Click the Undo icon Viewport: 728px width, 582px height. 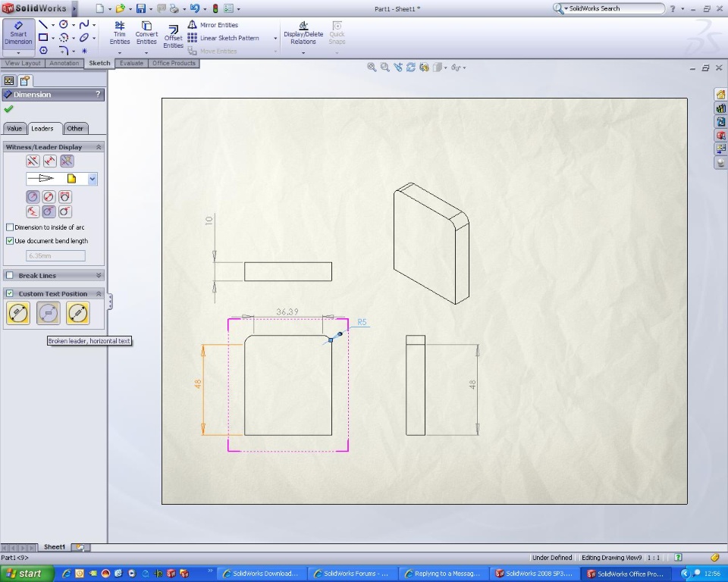point(195,8)
